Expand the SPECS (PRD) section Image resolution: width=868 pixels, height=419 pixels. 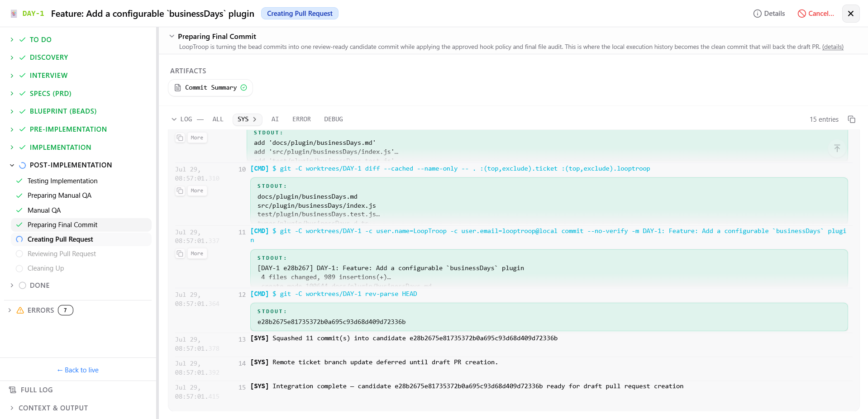pyautogui.click(x=12, y=94)
